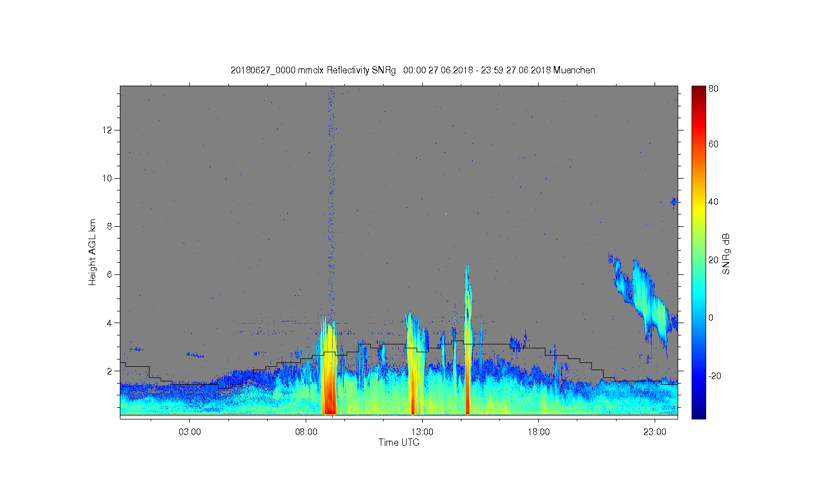Click the 03:00 time tick label
This screenshot has height=504, width=840.
[189, 432]
